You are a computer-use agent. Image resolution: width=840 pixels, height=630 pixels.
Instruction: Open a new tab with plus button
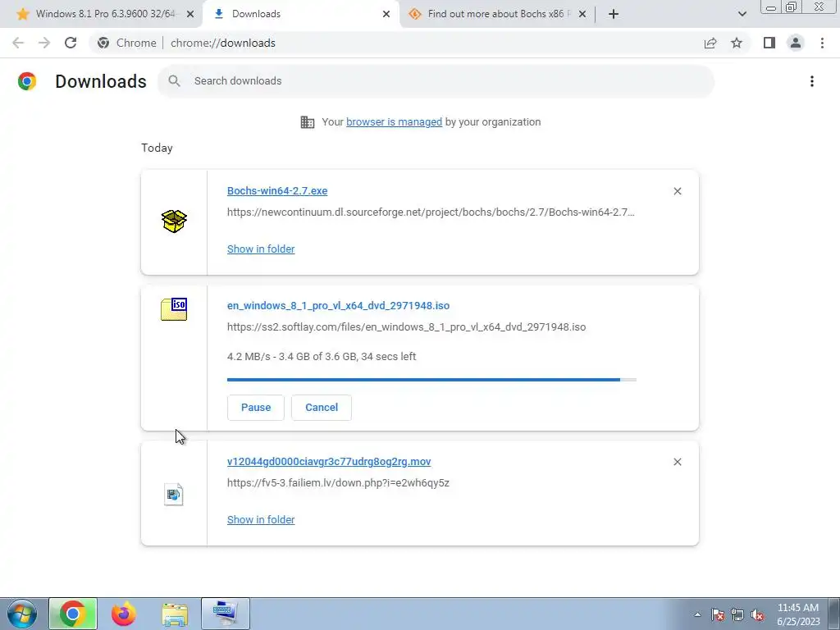614,14
